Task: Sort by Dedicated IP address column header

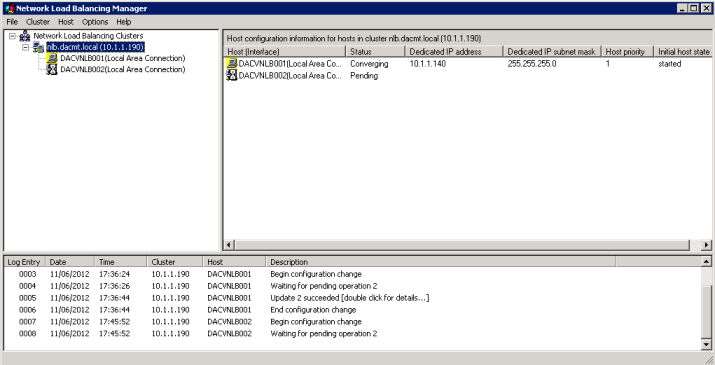Action: click(454, 52)
